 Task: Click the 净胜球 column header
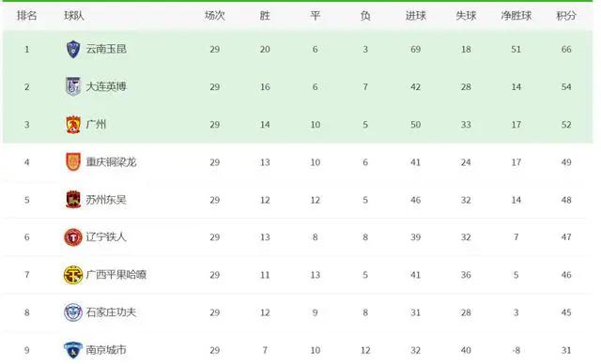tap(516, 16)
